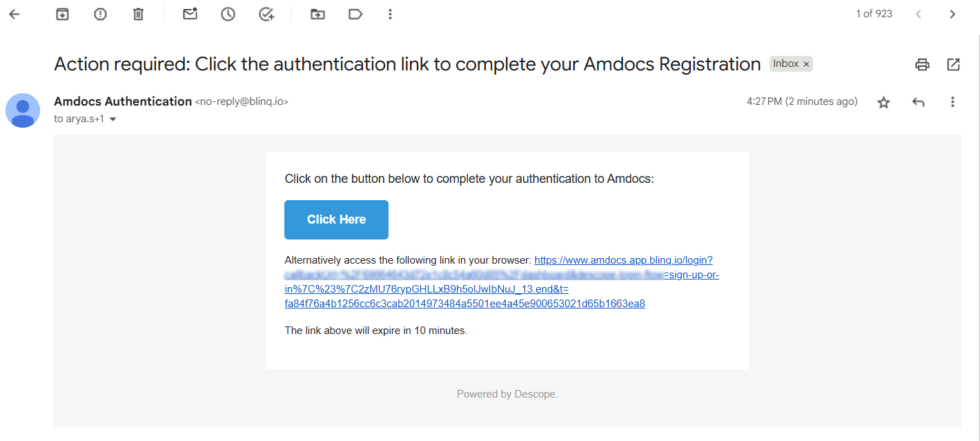Snooze this email

pyautogui.click(x=228, y=14)
